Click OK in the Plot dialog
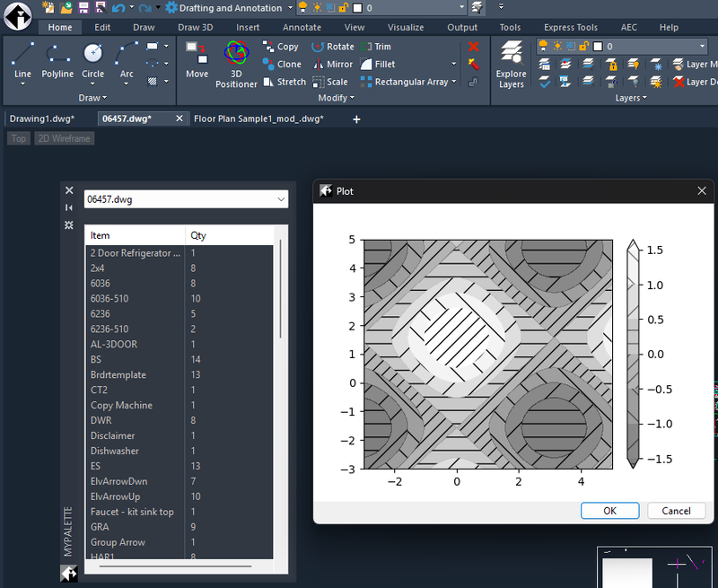 tap(609, 511)
